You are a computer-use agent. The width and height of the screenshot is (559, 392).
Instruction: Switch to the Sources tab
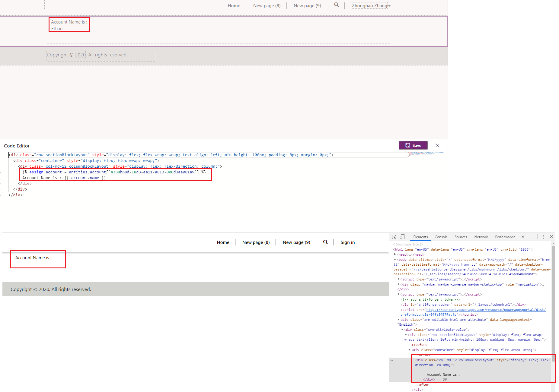tap(461, 237)
